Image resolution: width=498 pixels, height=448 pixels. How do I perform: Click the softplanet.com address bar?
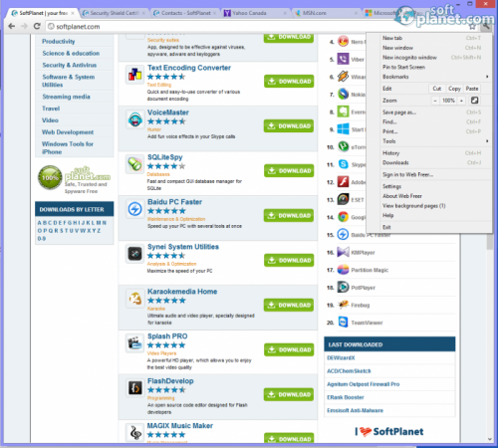pos(256,27)
